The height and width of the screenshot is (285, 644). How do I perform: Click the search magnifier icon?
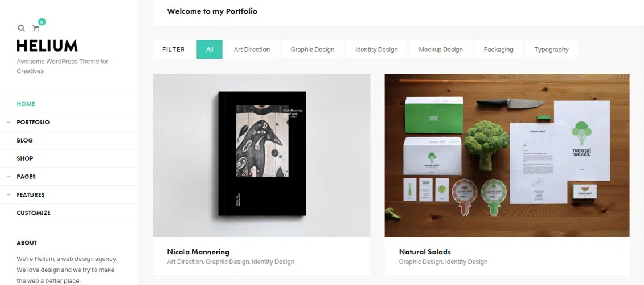click(21, 28)
